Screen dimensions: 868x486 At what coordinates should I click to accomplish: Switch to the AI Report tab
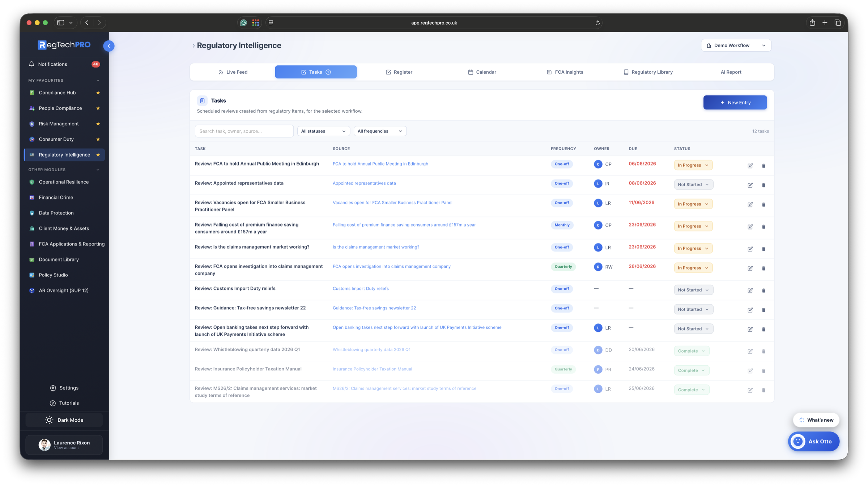click(731, 72)
